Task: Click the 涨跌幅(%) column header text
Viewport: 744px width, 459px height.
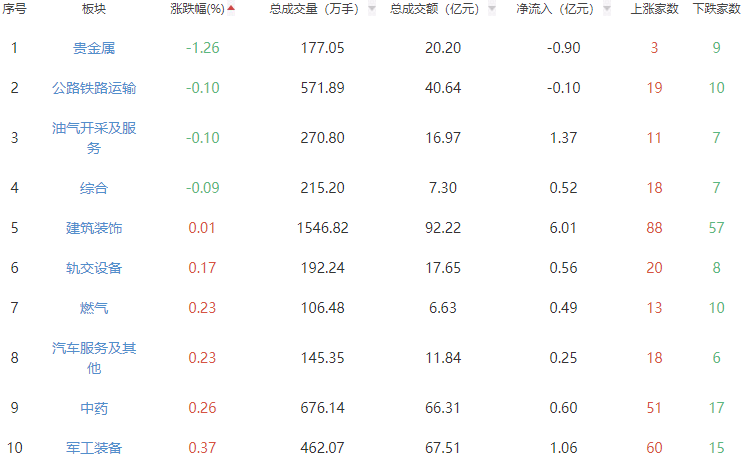Action: pyautogui.click(x=197, y=9)
